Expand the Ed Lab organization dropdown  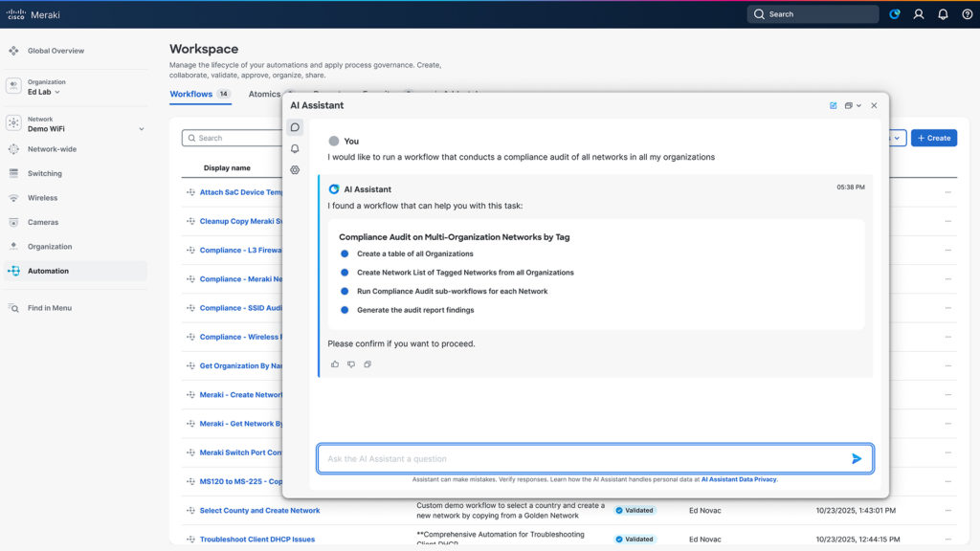click(44, 92)
